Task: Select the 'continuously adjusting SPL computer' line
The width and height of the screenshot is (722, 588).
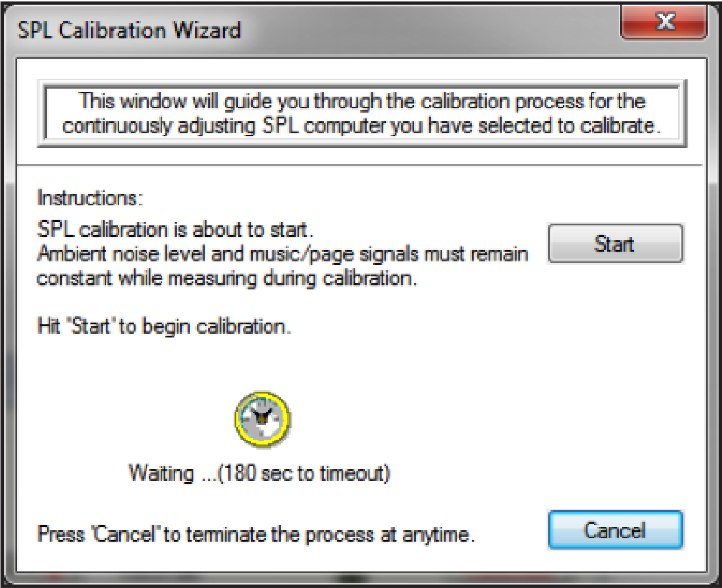Action: tap(362, 126)
